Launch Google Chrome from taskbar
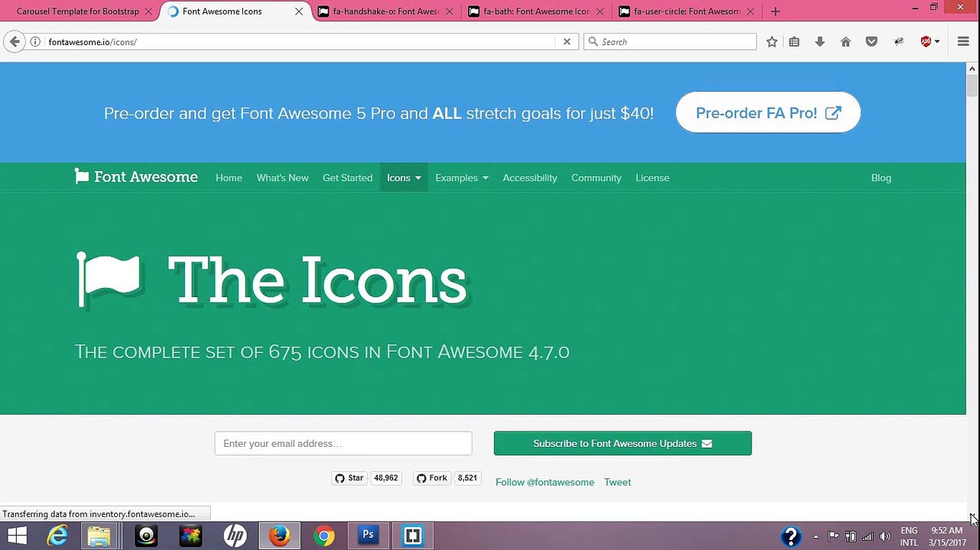Screen dimensions: 980x550 pyautogui.click(x=324, y=536)
